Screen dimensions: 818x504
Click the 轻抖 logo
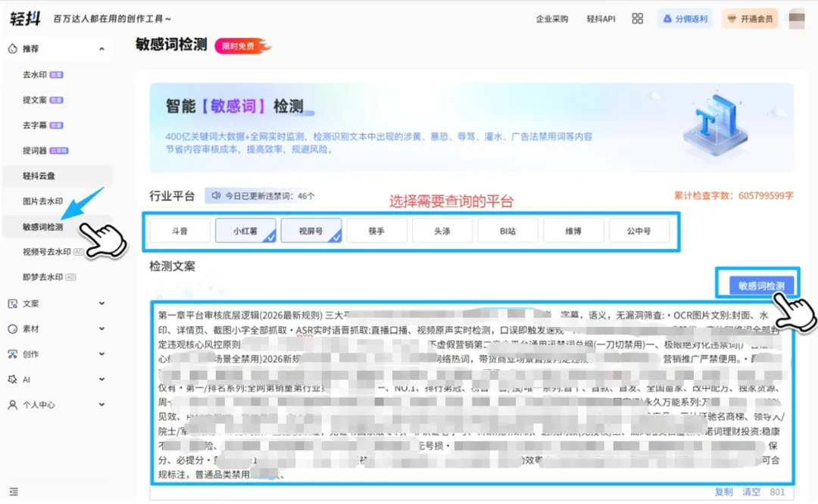pyautogui.click(x=25, y=19)
